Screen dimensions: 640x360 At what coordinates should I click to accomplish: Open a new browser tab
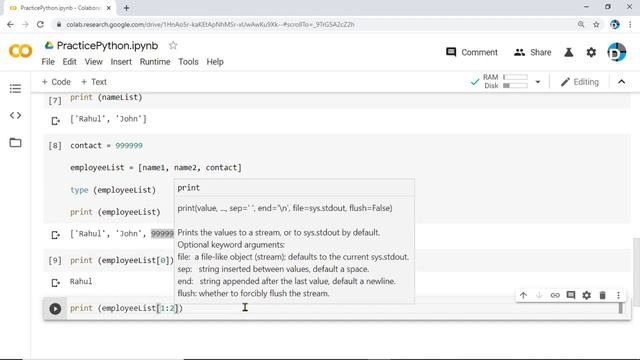(126, 8)
